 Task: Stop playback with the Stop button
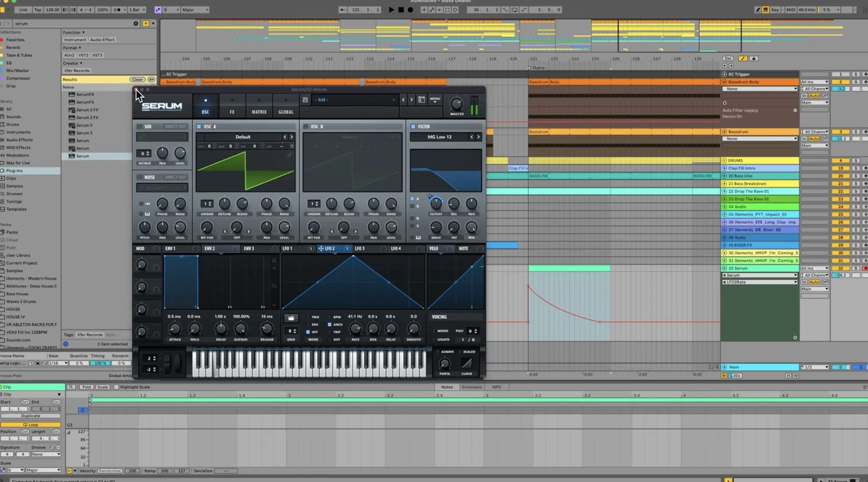[x=401, y=9]
